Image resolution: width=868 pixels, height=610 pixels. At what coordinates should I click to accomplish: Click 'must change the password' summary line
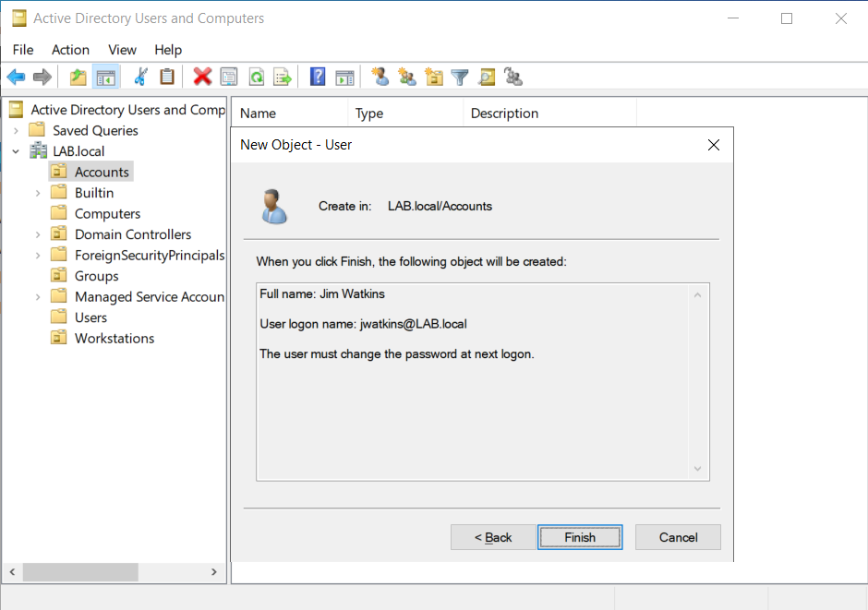(397, 354)
